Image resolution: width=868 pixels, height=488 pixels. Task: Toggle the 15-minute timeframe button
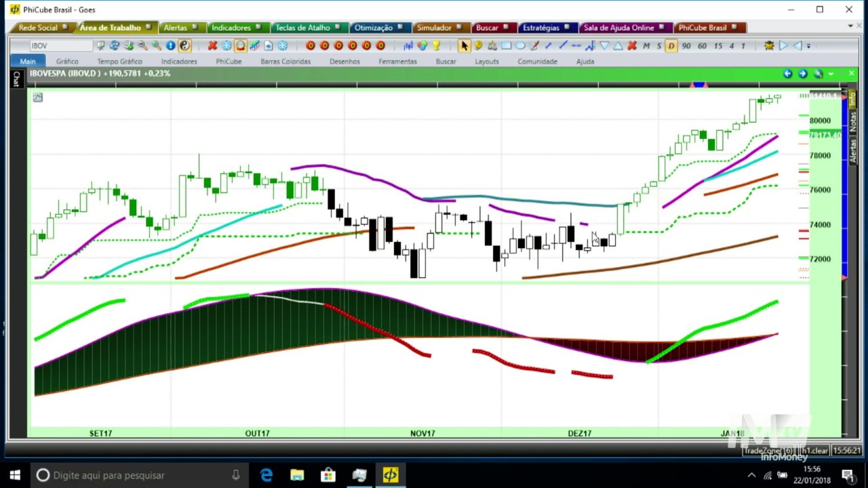click(718, 45)
